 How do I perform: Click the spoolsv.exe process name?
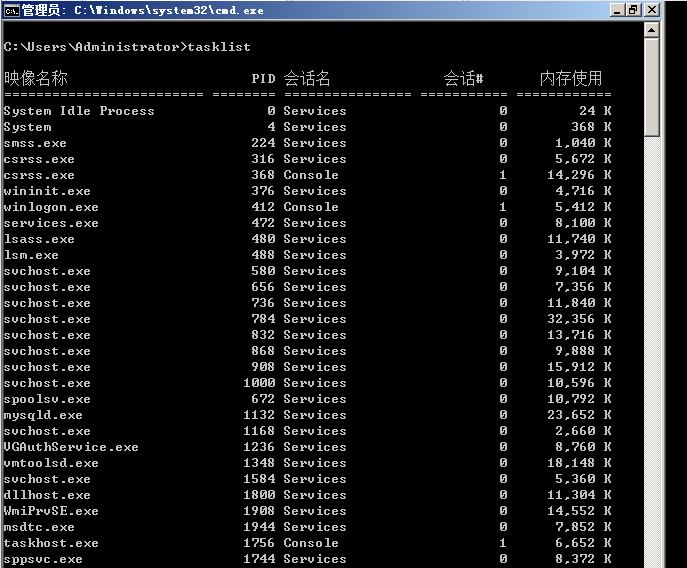pyautogui.click(x=47, y=399)
